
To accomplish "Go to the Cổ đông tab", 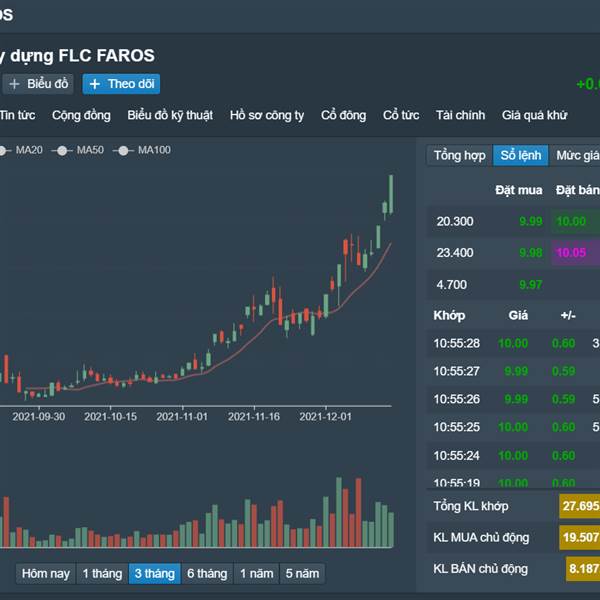I will pyautogui.click(x=343, y=115).
